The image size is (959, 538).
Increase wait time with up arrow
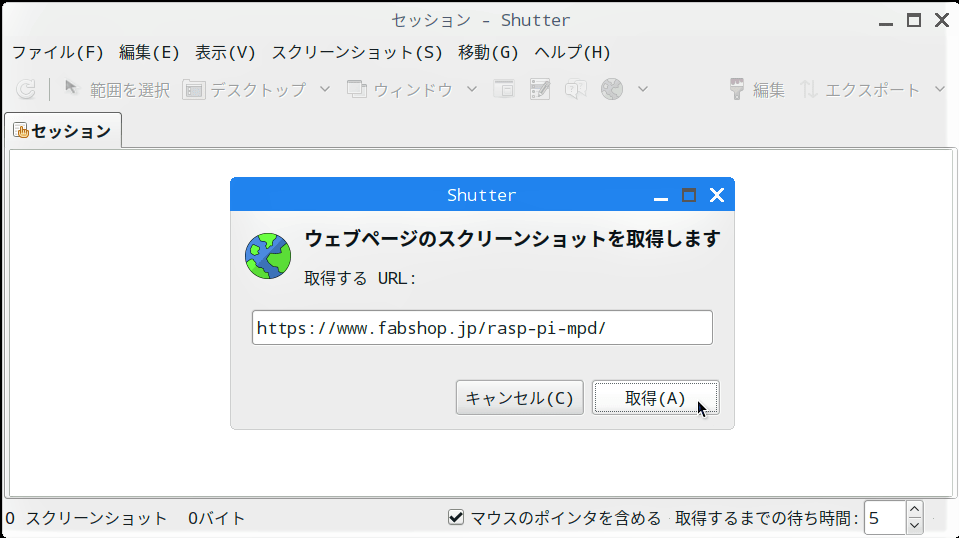(914, 509)
